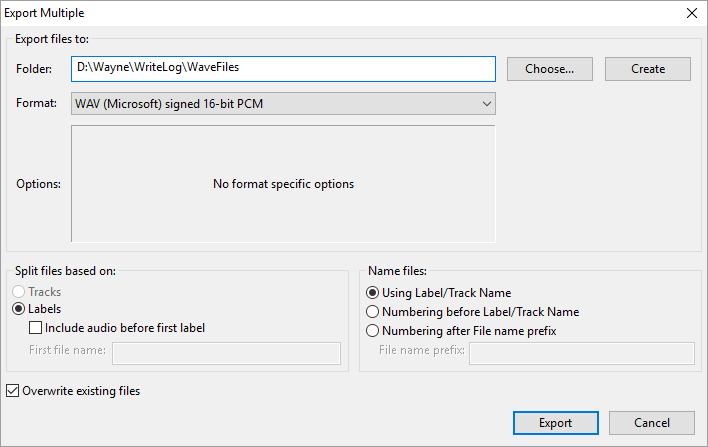The width and height of the screenshot is (708, 447).
Task: Click the Export button
Action: (555, 423)
